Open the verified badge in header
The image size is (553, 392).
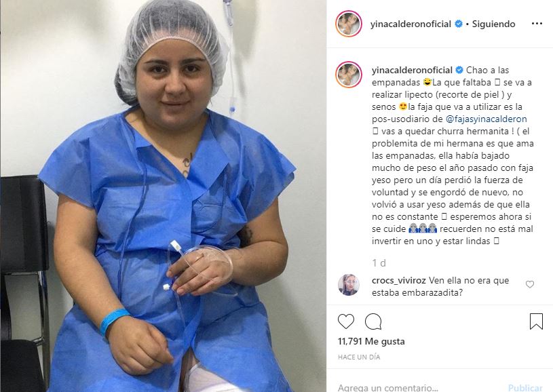459,24
